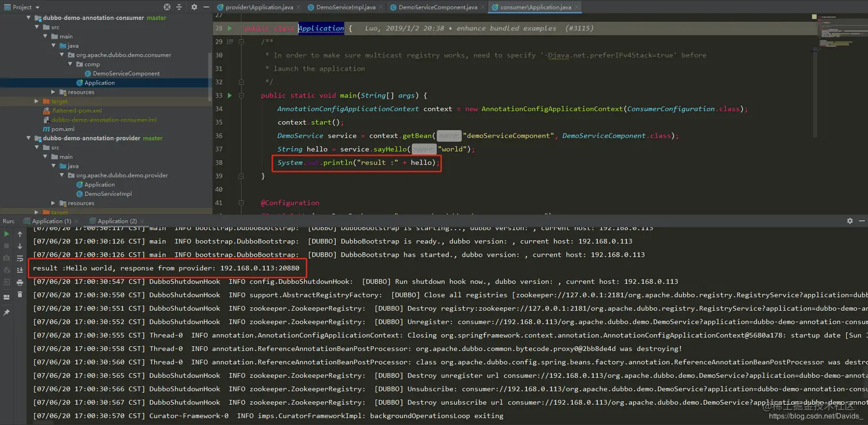Collapse dubbo-demo-annotation-provider module
The width and height of the screenshot is (868, 425).
(29, 138)
